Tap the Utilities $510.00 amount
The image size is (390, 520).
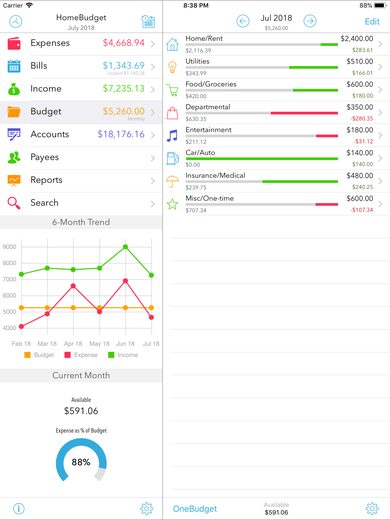[360, 62]
